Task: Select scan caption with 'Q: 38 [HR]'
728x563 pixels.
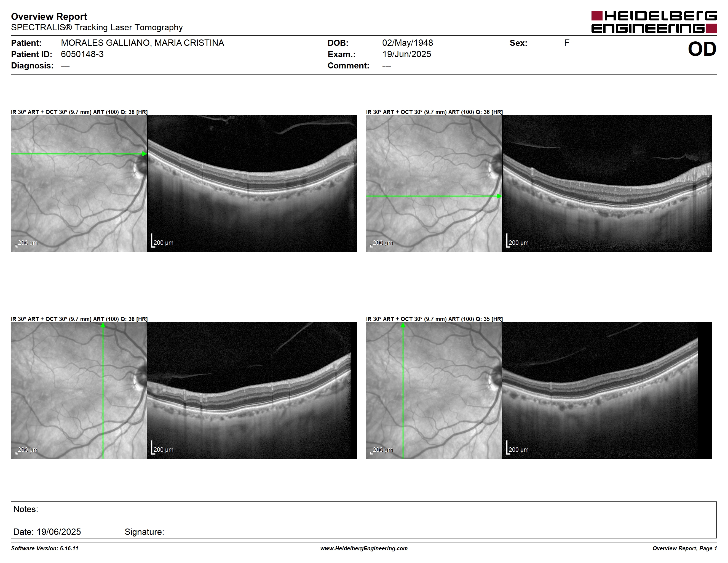Action: click(x=79, y=112)
